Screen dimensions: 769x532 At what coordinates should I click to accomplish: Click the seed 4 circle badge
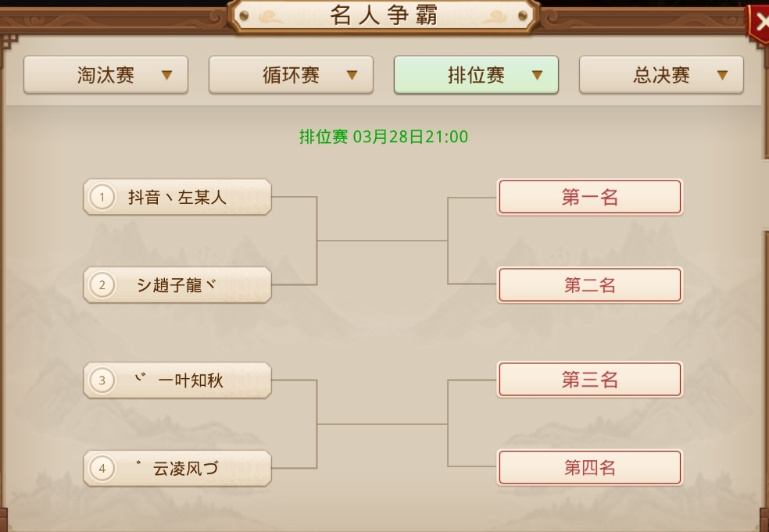pos(102,468)
